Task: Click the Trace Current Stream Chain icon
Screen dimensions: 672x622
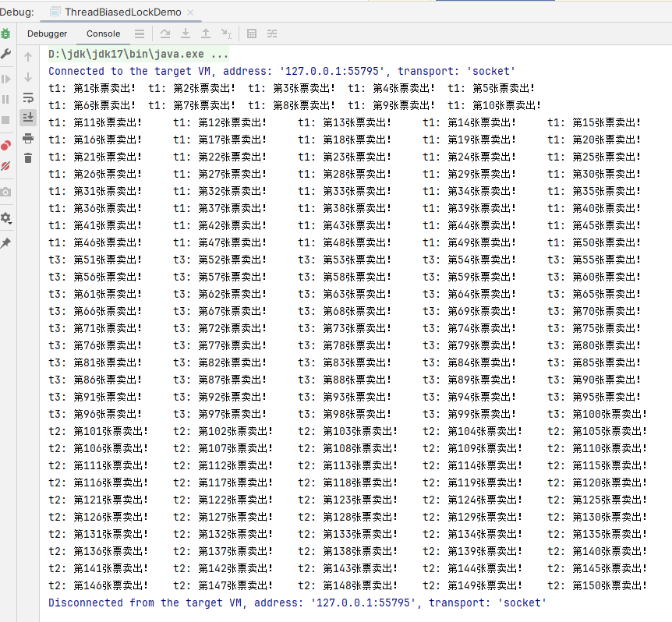Action: [x=272, y=34]
